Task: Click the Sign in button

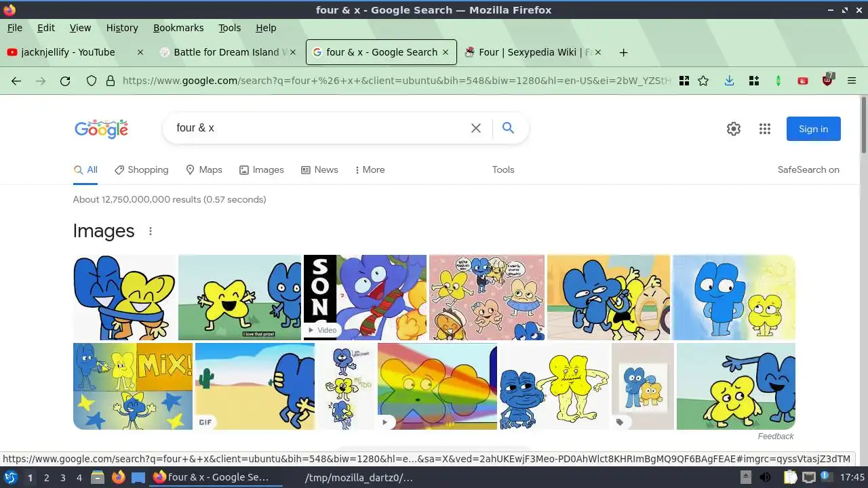Action: 814,129
